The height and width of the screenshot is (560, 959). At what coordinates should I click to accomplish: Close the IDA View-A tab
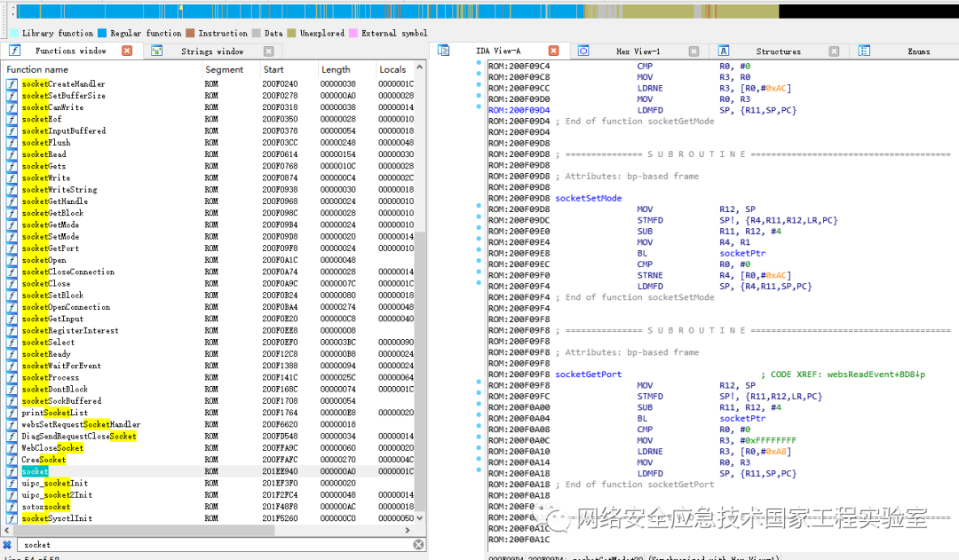click(x=553, y=51)
